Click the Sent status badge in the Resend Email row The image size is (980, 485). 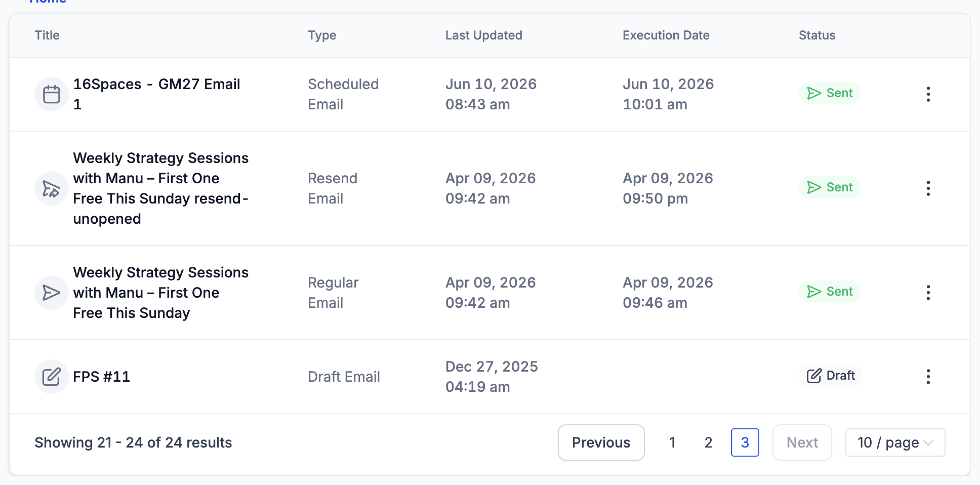click(x=829, y=187)
